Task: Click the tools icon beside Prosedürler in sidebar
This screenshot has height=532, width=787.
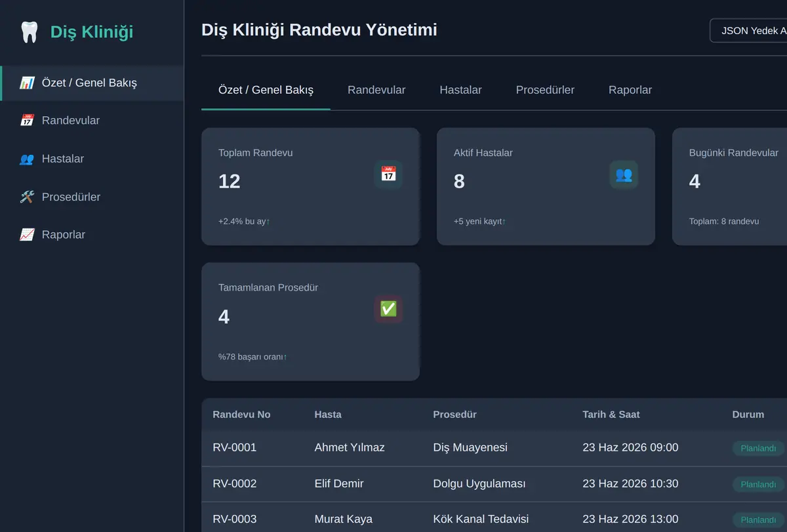Action: coord(27,197)
